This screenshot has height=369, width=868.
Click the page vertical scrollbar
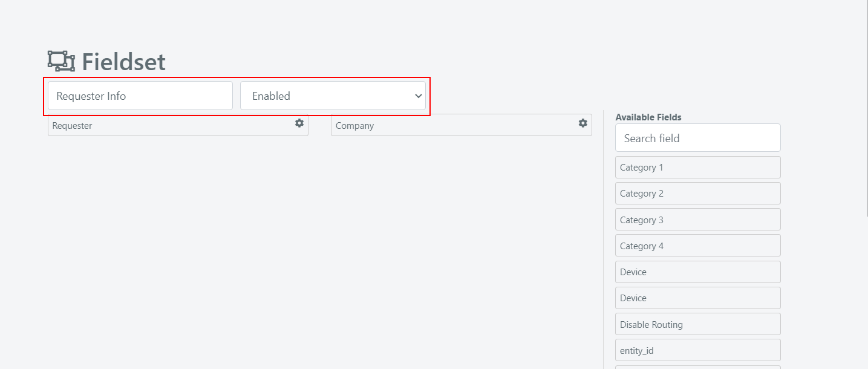pos(866,109)
